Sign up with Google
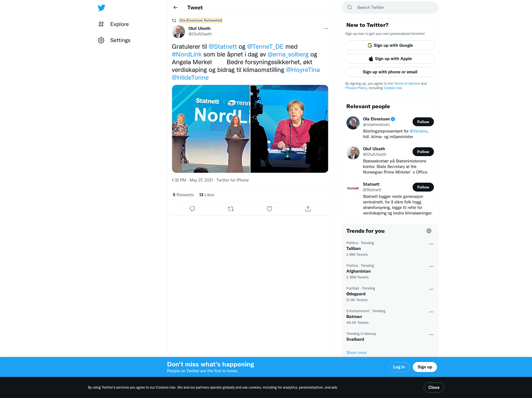 (390, 45)
